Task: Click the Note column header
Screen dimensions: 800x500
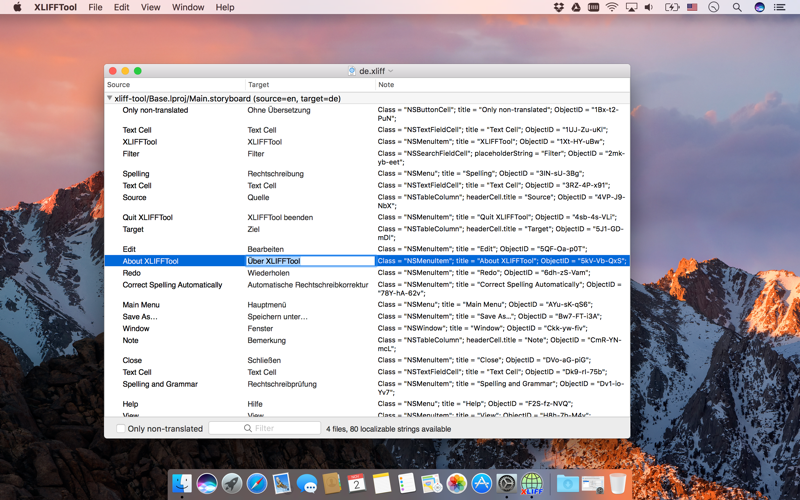Action: (x=503, y=85)
